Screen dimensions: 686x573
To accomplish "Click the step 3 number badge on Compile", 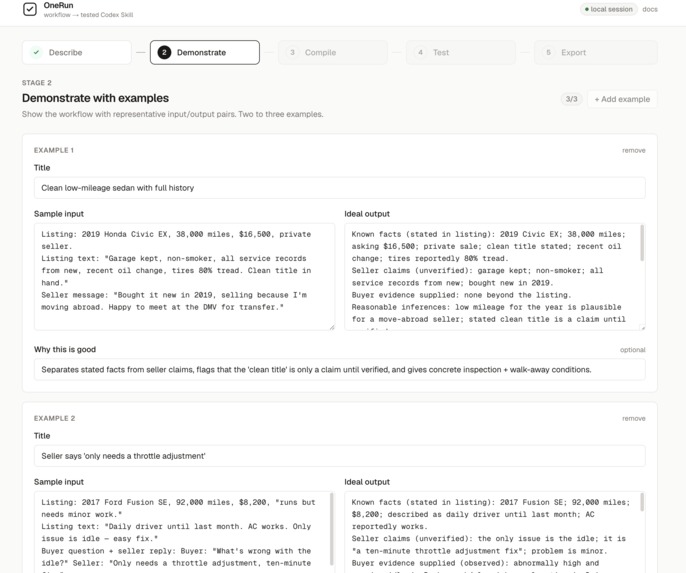I will click(292, 52).
